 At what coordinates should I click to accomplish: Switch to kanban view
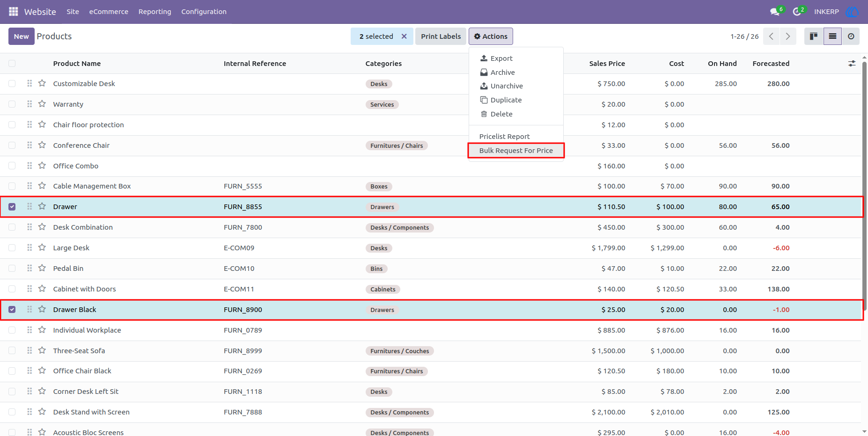pyautogui.click(x=814, y=36)
